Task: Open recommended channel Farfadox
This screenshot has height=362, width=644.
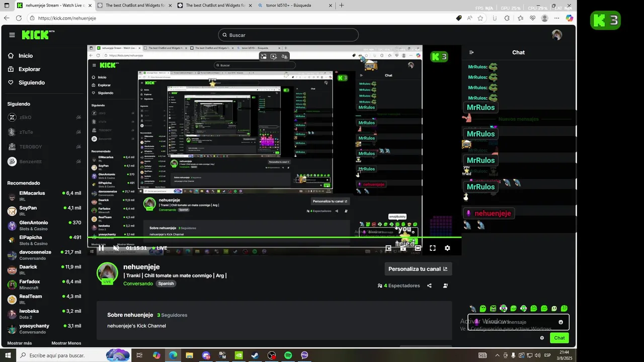Action: 44,285
